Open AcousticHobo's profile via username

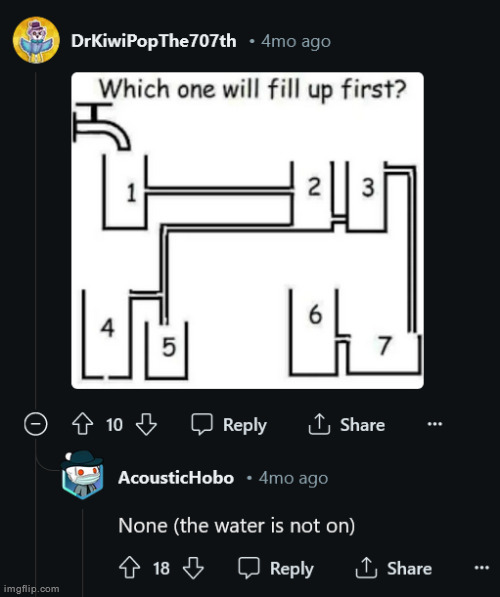176,478
